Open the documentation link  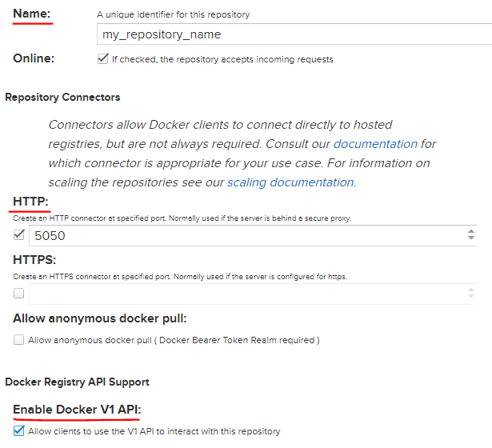tap(375, 144)
